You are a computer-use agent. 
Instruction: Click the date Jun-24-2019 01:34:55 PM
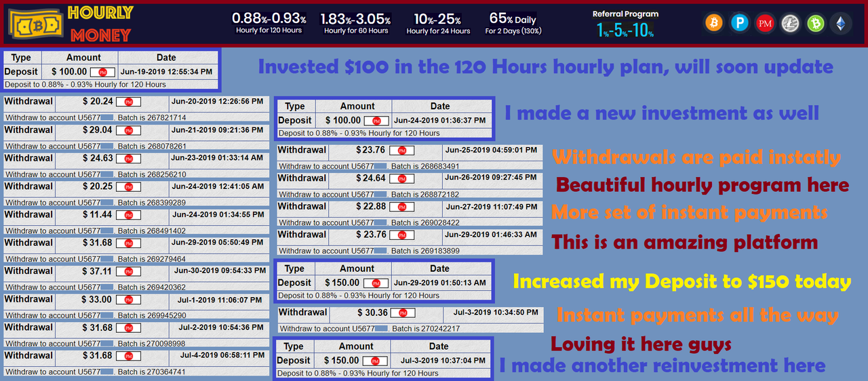pos(218,215)
